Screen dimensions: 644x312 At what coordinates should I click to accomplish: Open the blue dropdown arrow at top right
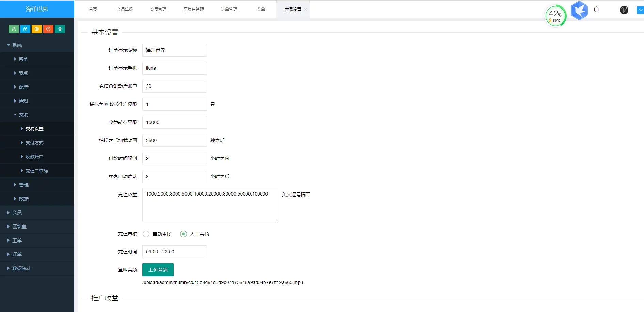pyautogui.click(x=640, y=10)
